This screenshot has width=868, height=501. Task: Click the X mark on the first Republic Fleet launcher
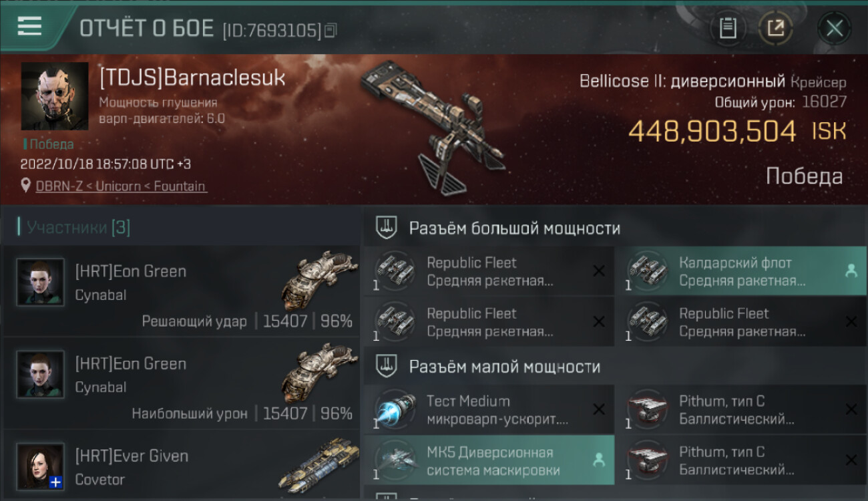tap(599, 271)
